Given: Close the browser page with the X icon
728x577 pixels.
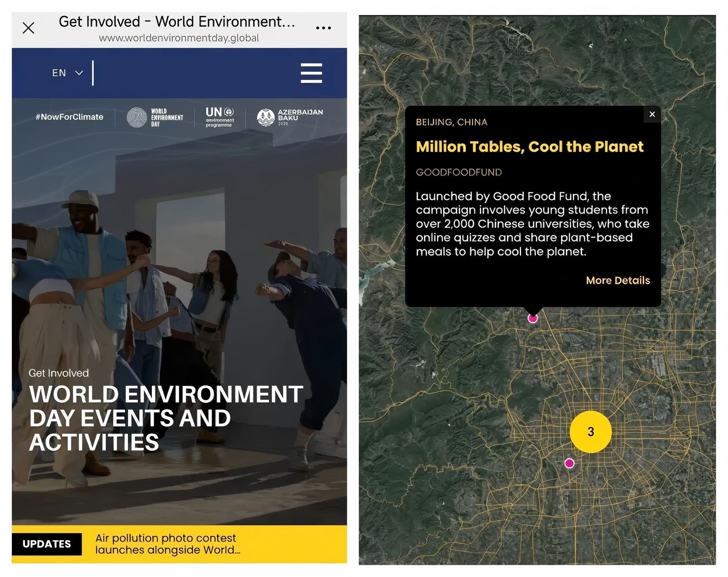Looking at the screenshot, I should click(28, 28).
